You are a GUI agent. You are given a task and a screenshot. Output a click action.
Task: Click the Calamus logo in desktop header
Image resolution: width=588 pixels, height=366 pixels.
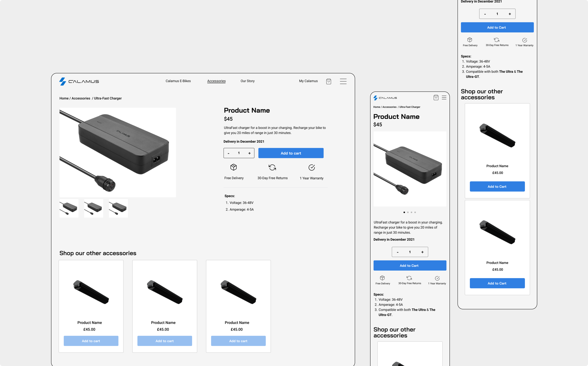[79, 81]
